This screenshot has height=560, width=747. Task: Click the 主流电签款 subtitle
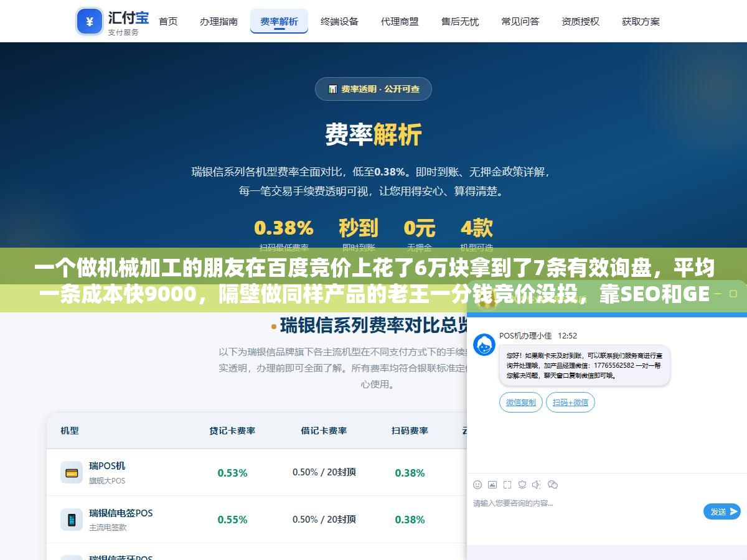(x=108, y=527)
